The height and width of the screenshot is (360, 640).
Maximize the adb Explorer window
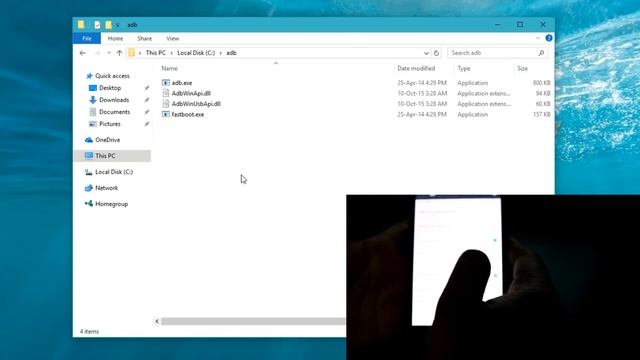(520, 24)
